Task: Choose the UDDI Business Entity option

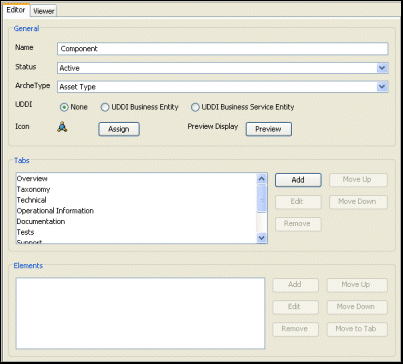Action: click(x=105, y=107)
